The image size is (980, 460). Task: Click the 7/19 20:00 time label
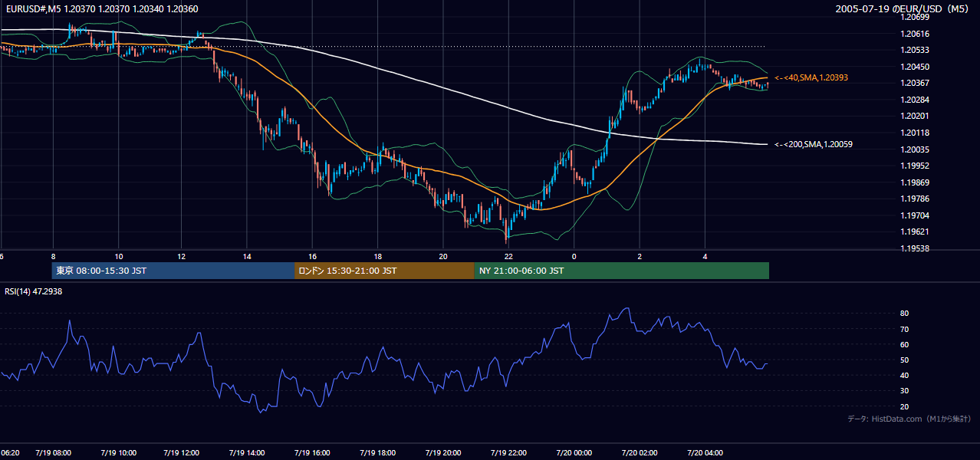pyautogui.click(x=442, y=452)
